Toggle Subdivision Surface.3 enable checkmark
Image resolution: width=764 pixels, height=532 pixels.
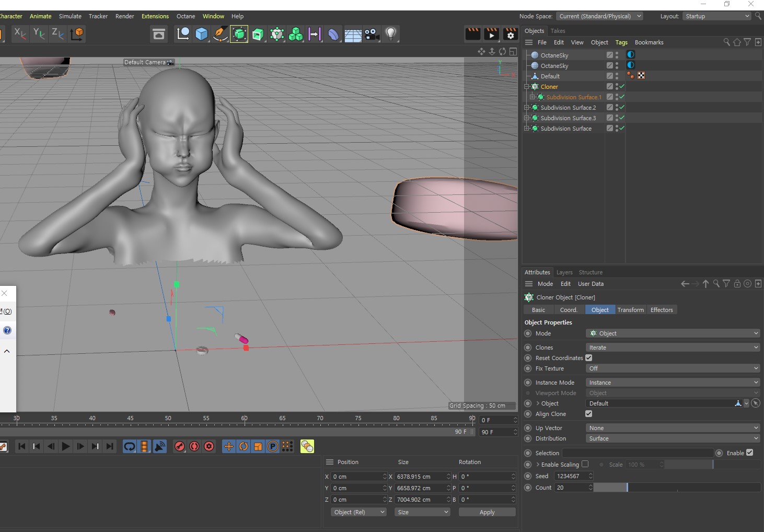point(622,118)
